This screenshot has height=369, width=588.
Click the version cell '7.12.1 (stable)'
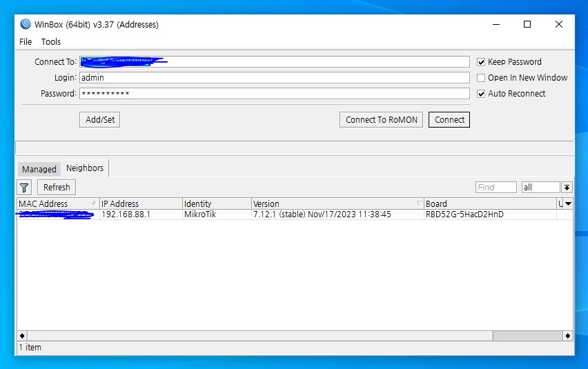point(337,215)
